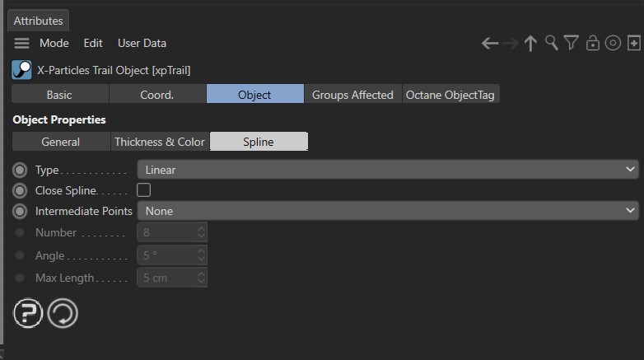
Task: Toggle animation dot for Max Length
Action: tap(19, 278)
